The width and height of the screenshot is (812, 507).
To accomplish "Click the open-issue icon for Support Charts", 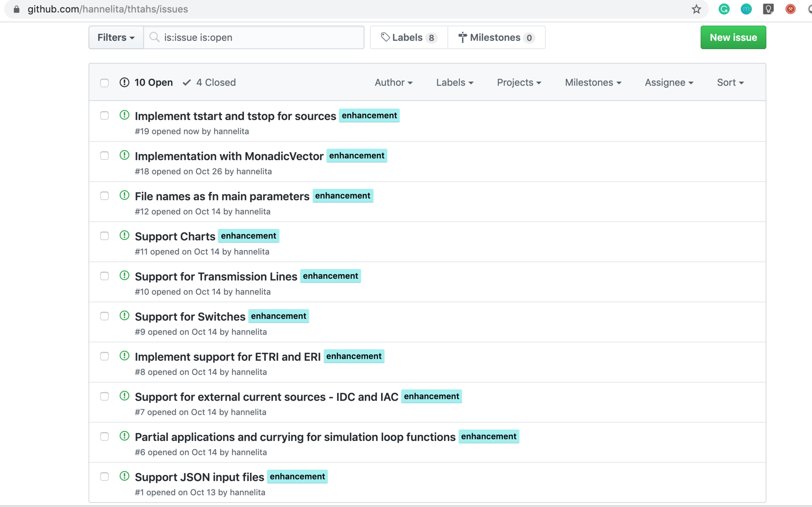I will 124,235.
